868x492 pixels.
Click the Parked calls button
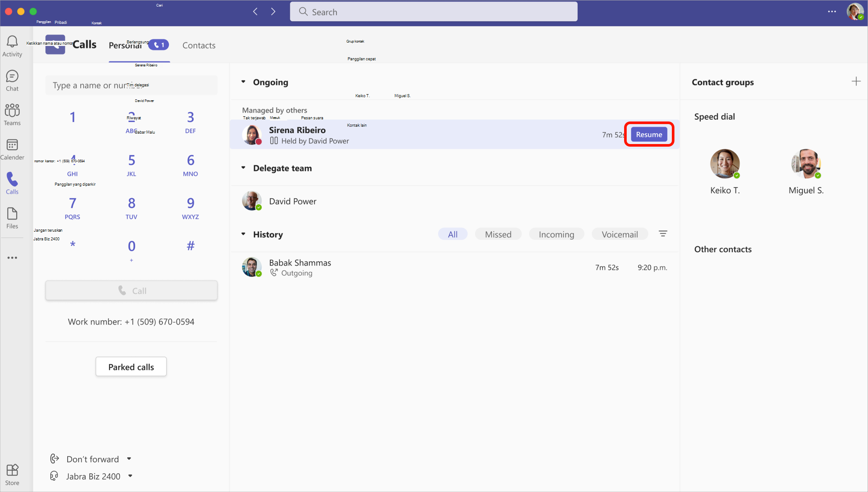(x=131, y=367)
